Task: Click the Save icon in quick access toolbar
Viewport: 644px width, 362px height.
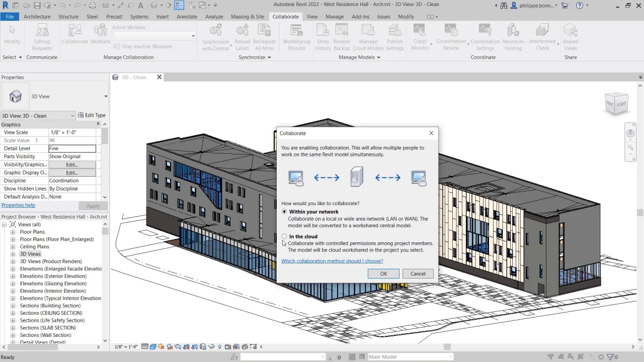Action: (x=38, y=6)
